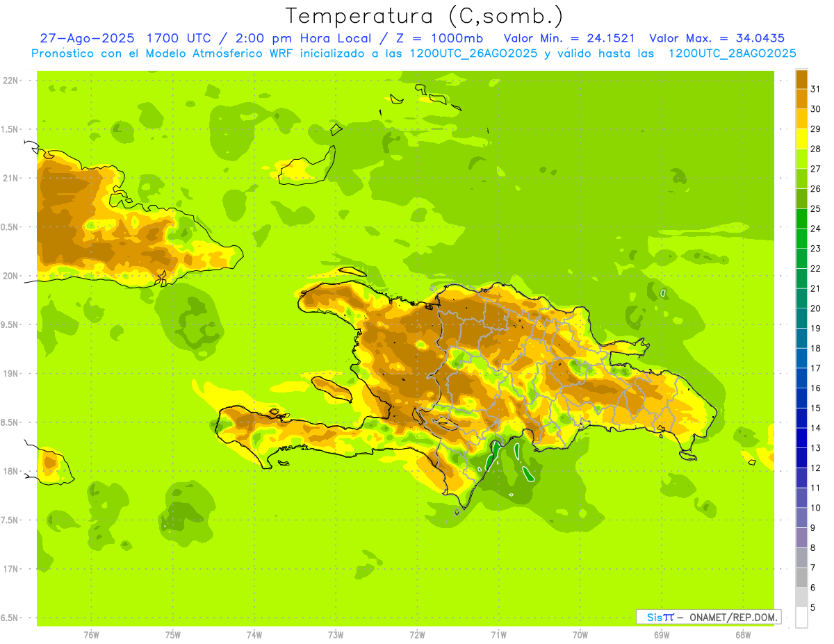Click the 74W longitude axis label
Screen dimensions: 834x644
coord(254,635)
